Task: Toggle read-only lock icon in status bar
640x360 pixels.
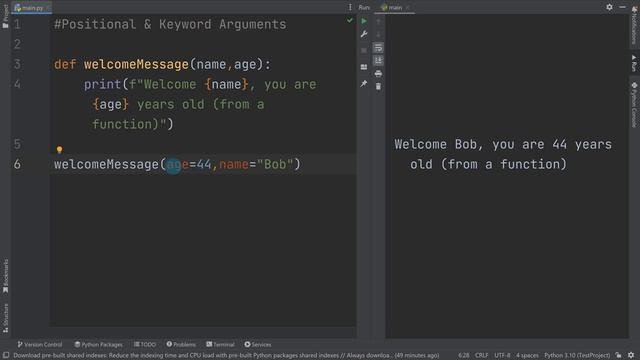Action: tap(619, 356)
